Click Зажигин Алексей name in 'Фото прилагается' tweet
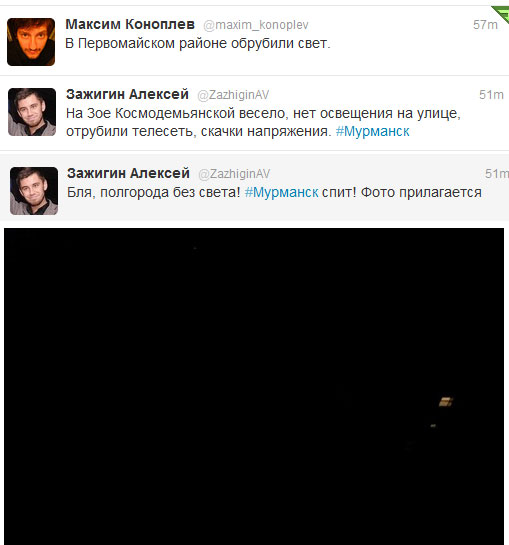The height and width of the screenshot is (545, 509). (128, 173)
